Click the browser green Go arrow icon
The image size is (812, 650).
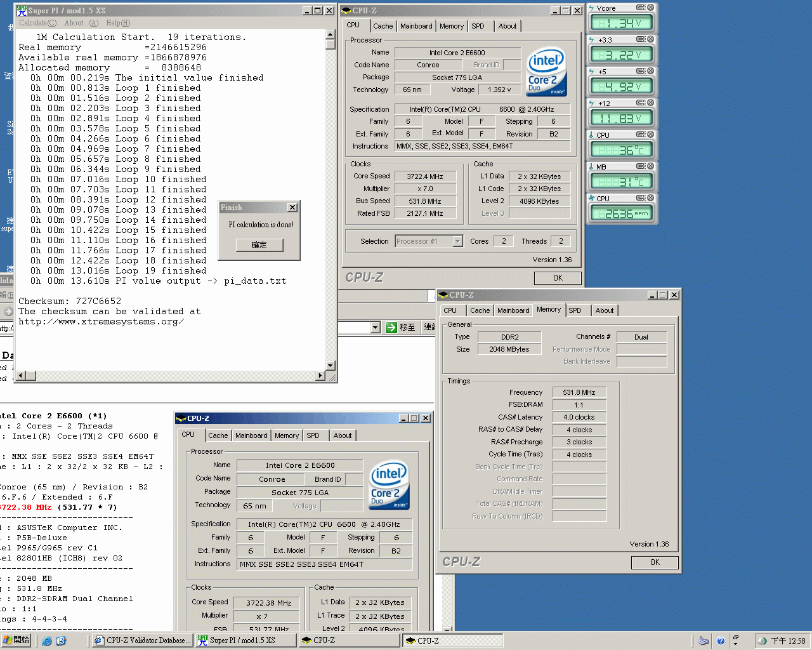click(391, 328)
